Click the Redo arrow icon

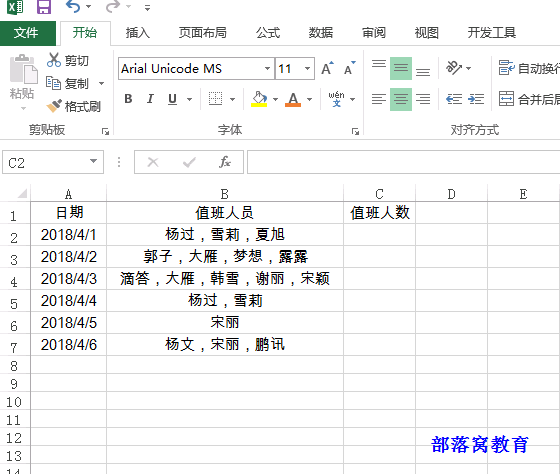(x=113, y=6)
